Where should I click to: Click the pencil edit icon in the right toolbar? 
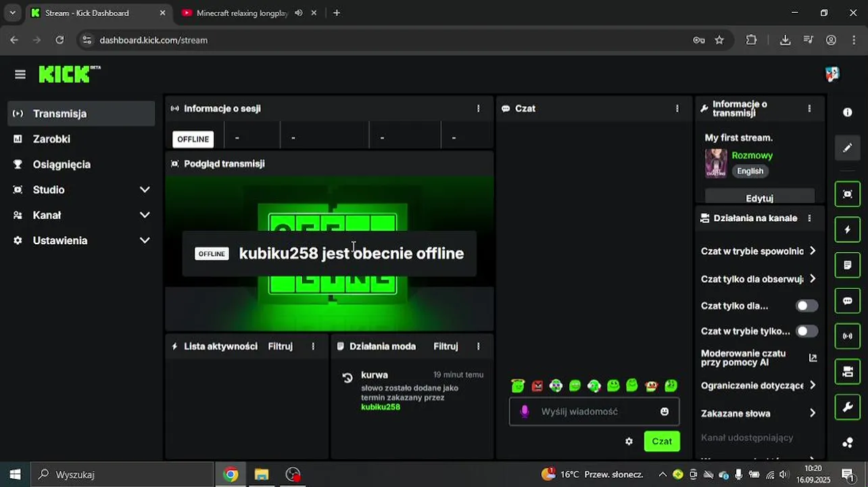tap(848, 147)
